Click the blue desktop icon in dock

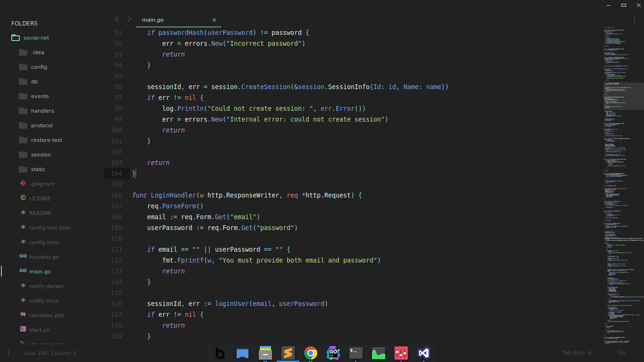click(242, 353)
